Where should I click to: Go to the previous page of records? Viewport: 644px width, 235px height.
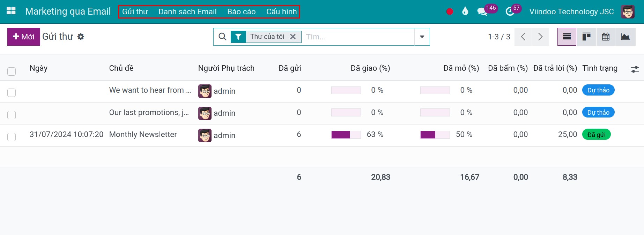coord(523,37)
